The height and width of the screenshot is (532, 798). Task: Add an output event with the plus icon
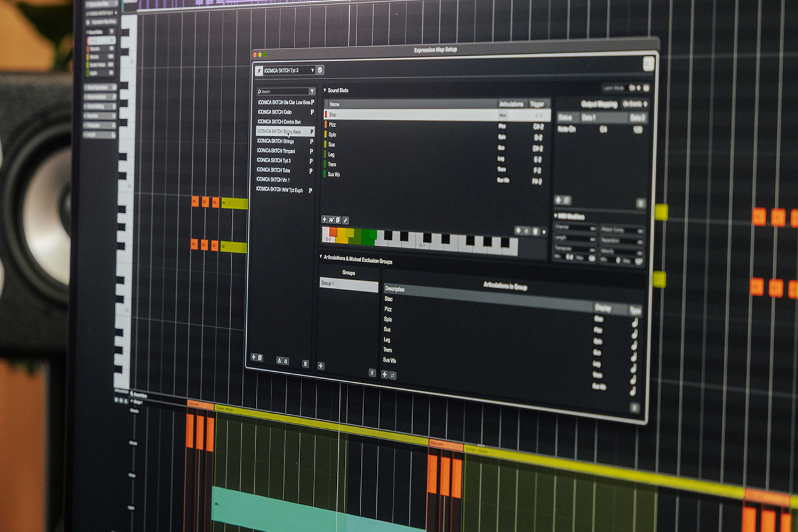click(559, 199)
